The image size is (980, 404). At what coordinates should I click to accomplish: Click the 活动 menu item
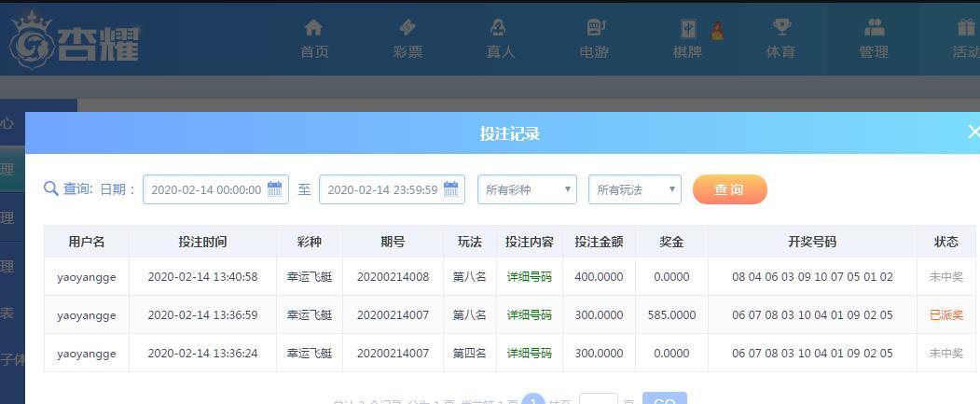pyautogui.click(x=965, y=39)
